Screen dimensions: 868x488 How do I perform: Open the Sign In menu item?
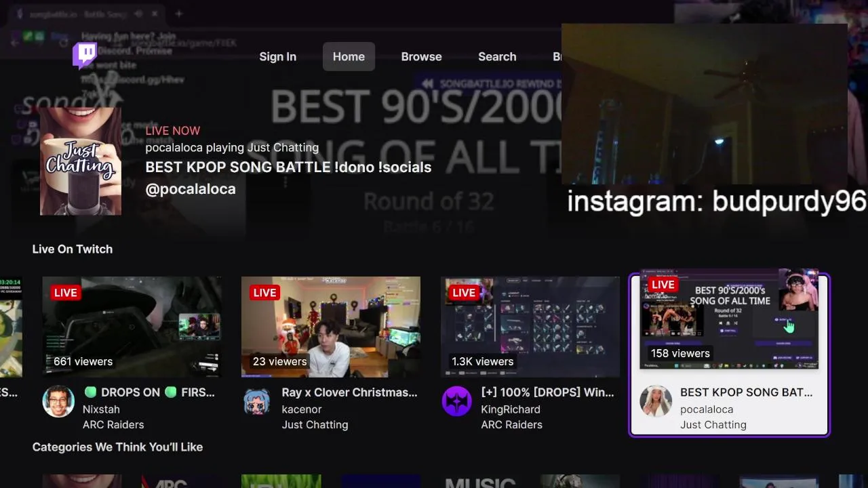coord(277,57)
